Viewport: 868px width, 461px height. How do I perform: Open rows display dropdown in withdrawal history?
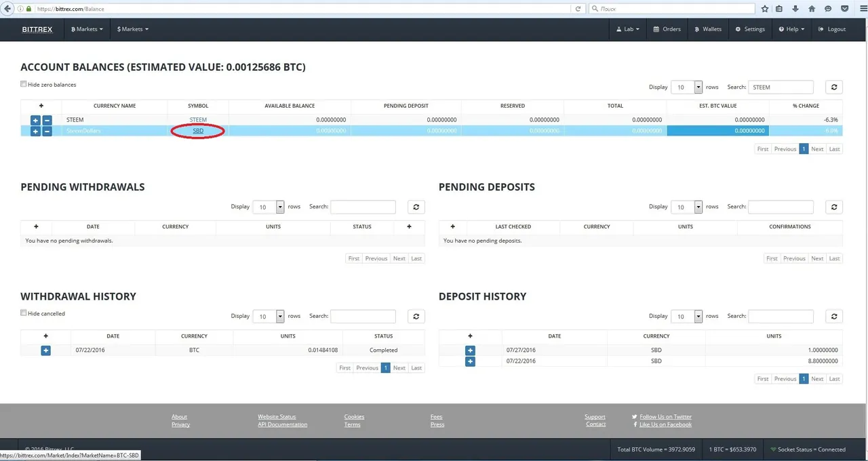269,316
